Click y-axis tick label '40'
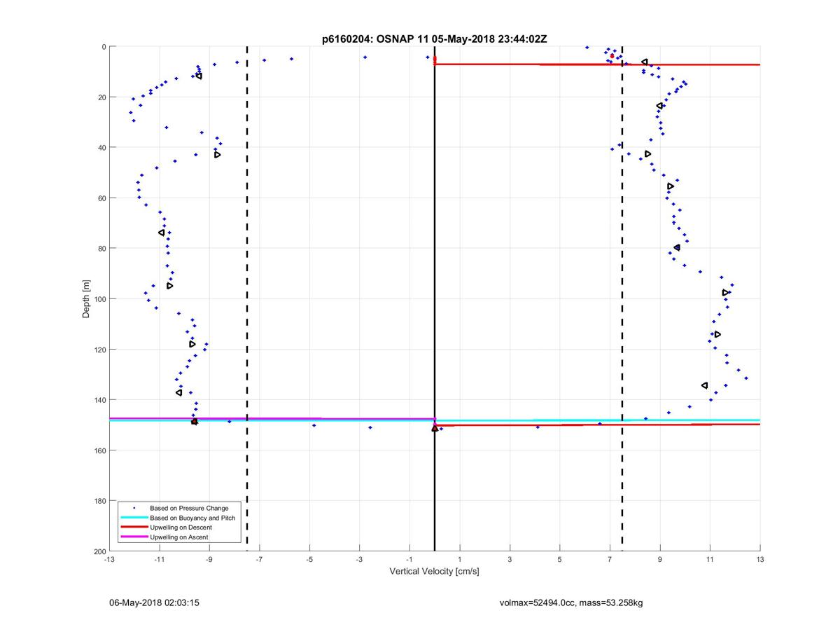 (x=101, y=148)
